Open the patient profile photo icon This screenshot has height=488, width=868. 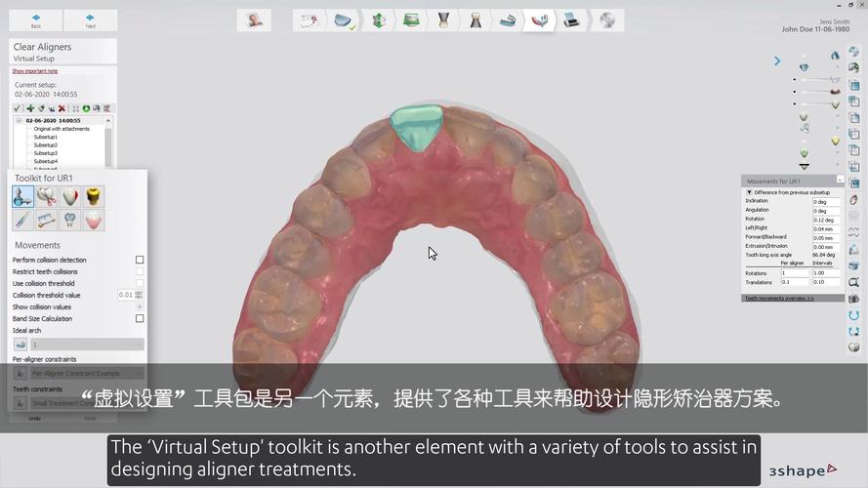point(255,20)
